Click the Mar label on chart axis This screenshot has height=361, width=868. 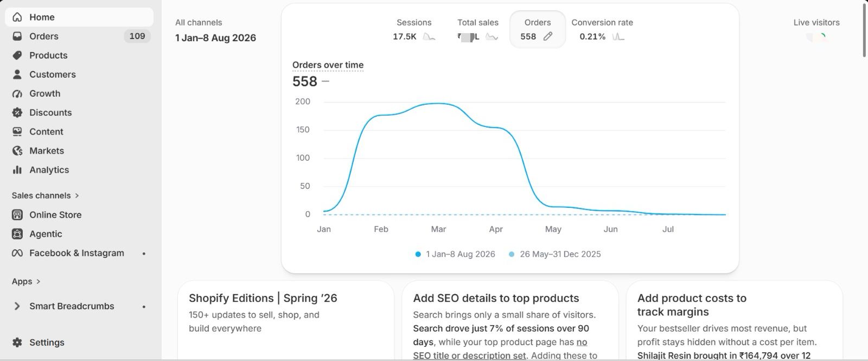coord(438,229)
